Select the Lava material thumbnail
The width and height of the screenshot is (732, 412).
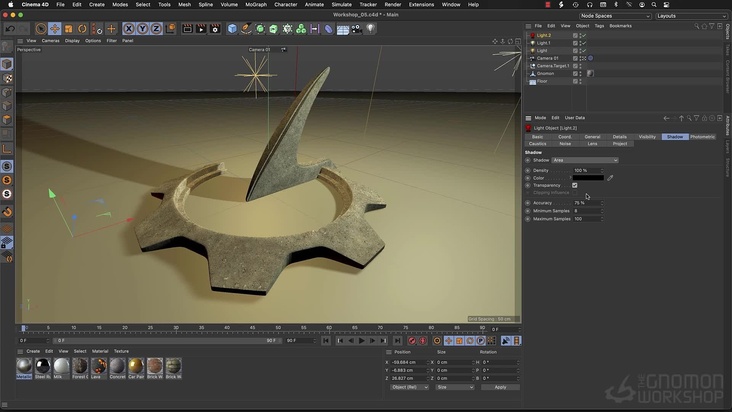coord(99,367)
